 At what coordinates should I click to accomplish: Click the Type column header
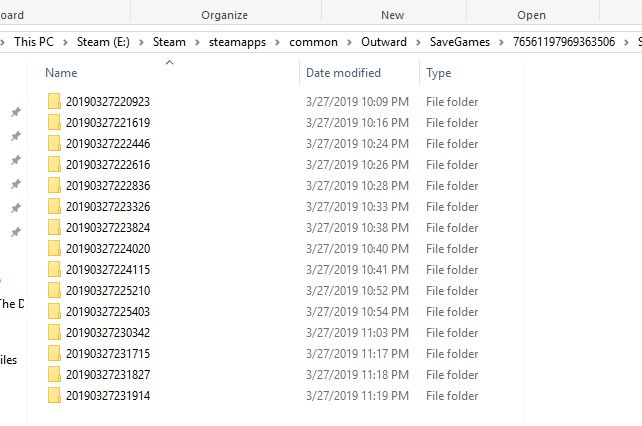coord(439,73)
